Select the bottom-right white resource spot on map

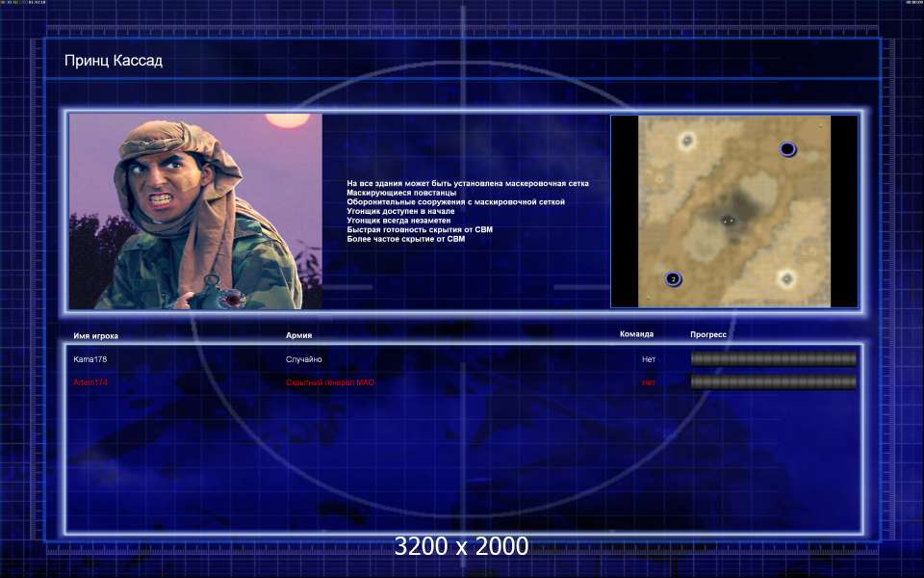[x=786, y=278]
